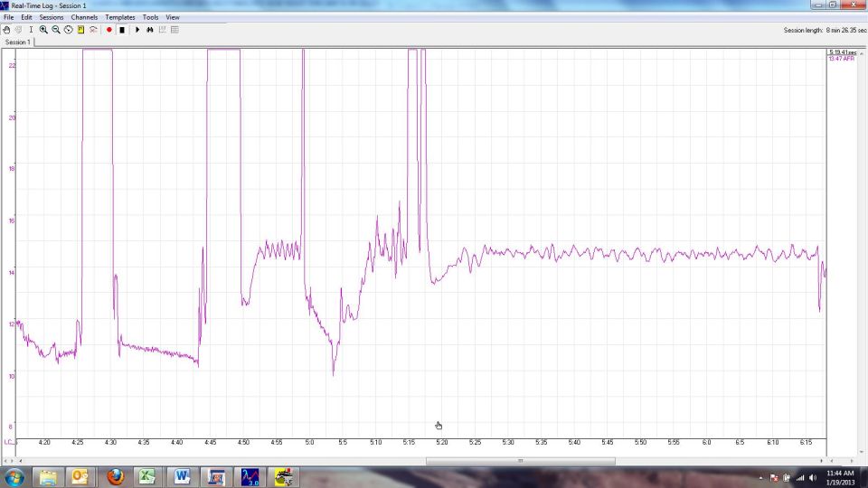Click the 6:0 time axis label
Viewport: 868px width, 488px height.
click(x=707, y=443)
